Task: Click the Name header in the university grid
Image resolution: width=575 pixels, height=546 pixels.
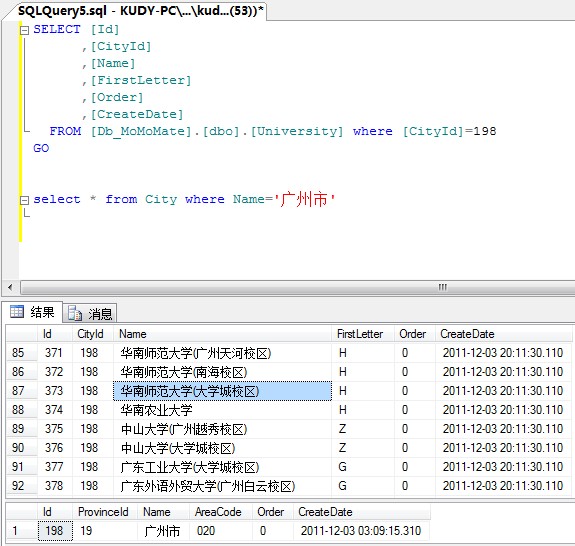Action: click(222, 334)
